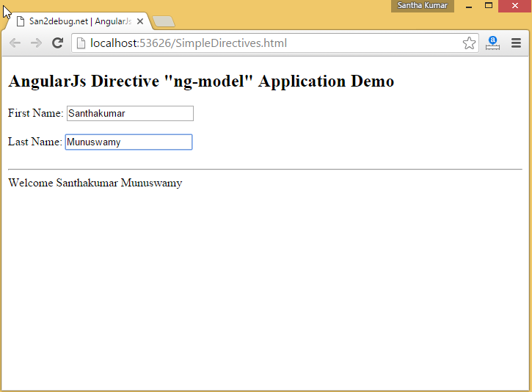Focus the First Name input field

[131, 113]
